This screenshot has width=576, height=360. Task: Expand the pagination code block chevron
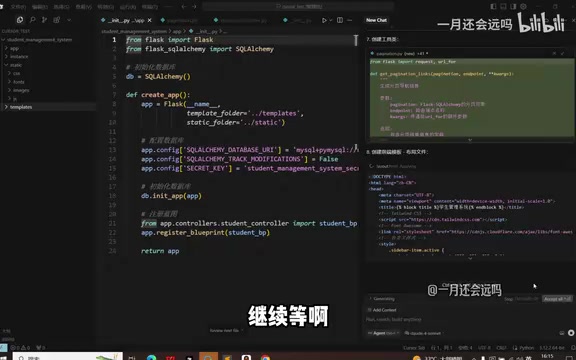470,140
